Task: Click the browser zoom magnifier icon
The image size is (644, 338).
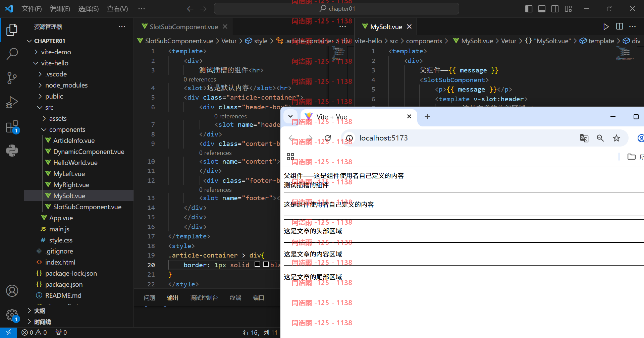Action: pyautogui.click(x=600, y=138)
